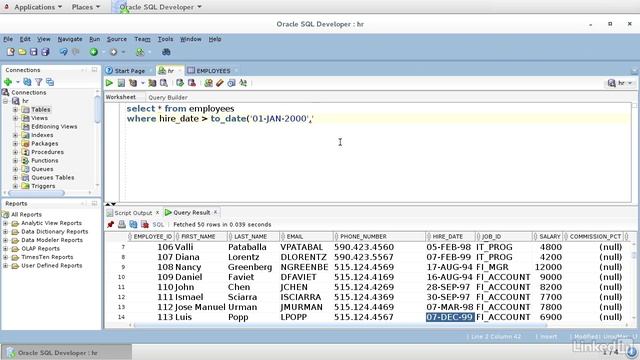Expand the Procedures node
This screenshot has height=360, width=640.
15,152
